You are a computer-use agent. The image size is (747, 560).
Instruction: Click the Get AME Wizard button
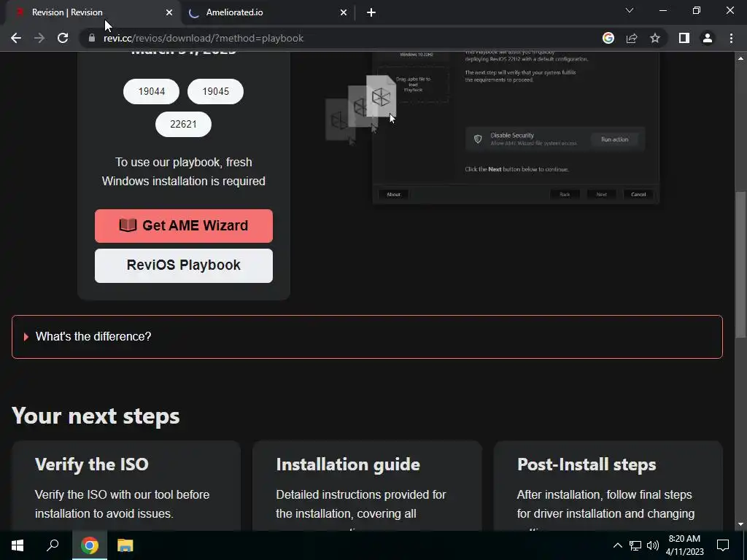pos(184,226)
